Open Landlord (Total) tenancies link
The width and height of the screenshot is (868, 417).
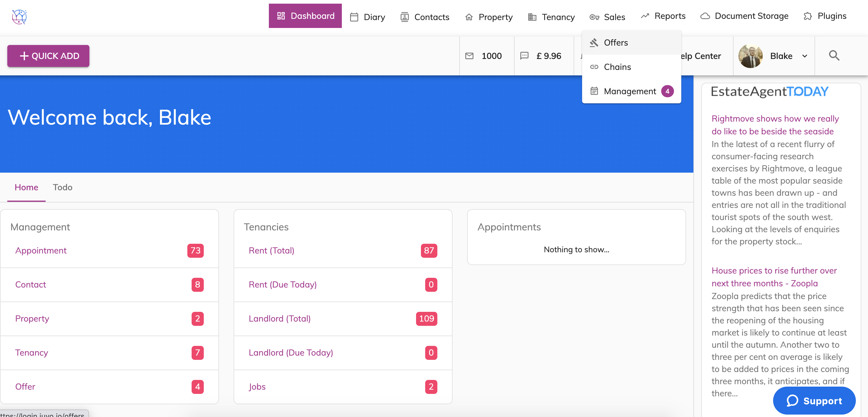coord(279,319)
